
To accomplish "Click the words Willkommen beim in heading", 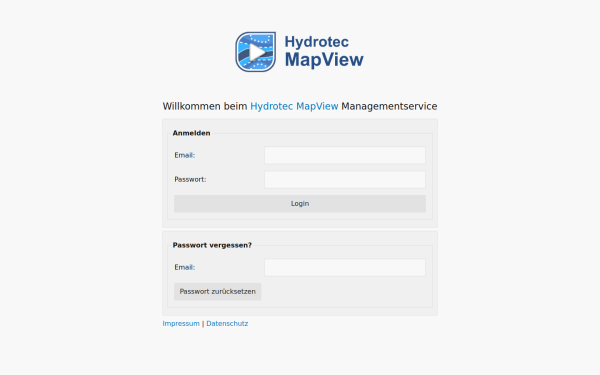I will (x=205, y=106).
